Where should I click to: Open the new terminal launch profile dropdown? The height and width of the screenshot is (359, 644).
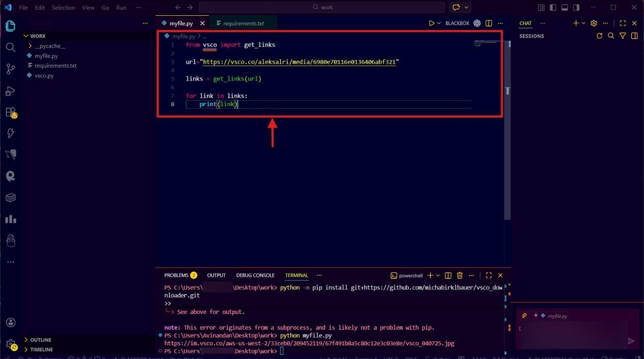(x=438, y=276)
